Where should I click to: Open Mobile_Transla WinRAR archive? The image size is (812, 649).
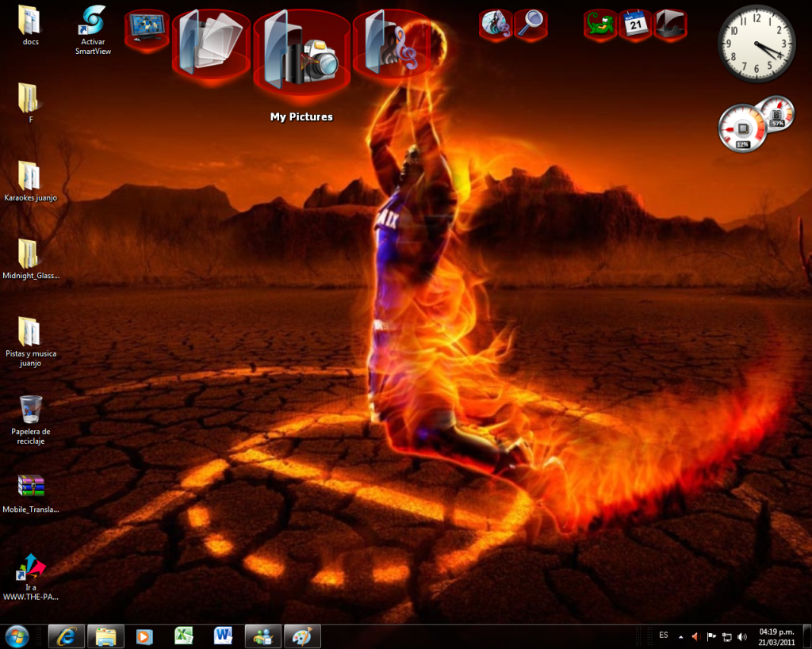30,494
